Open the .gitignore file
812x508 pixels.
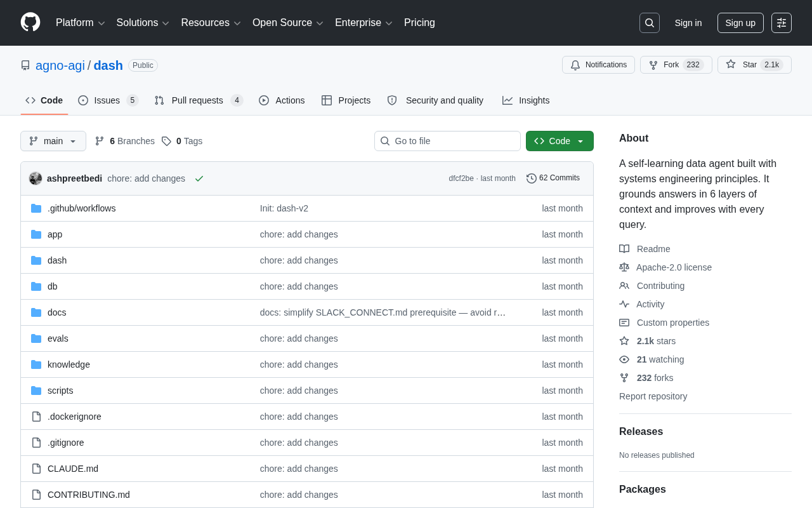point(66,443)
